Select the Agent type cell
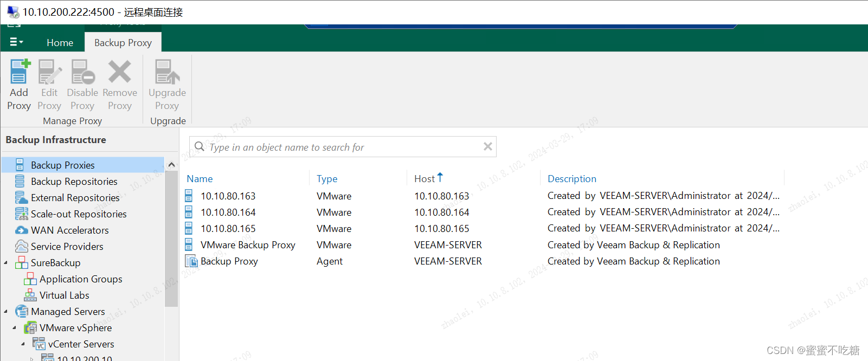Screen dimensions: 868x361 click(x=330, y=261)
